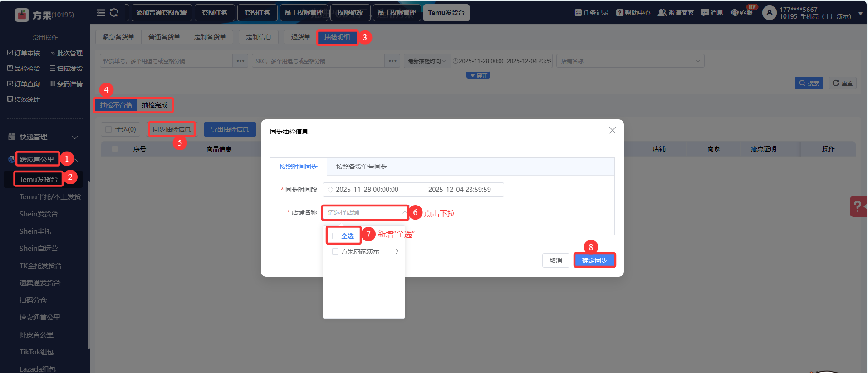The width and height of the screenshot is (868, 373).
Task: Click SKC batch-input ellipsis button
Action: pos(392,61)
